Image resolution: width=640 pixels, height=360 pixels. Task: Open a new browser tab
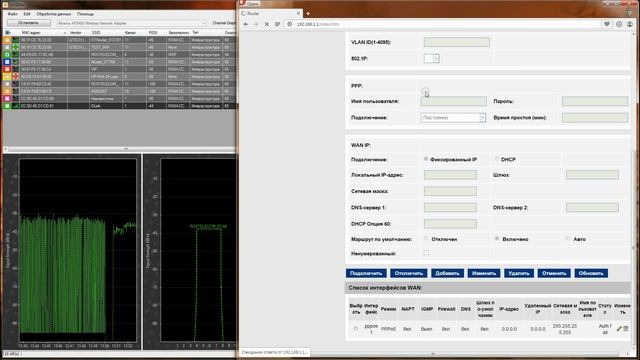(x=308, y=13)
